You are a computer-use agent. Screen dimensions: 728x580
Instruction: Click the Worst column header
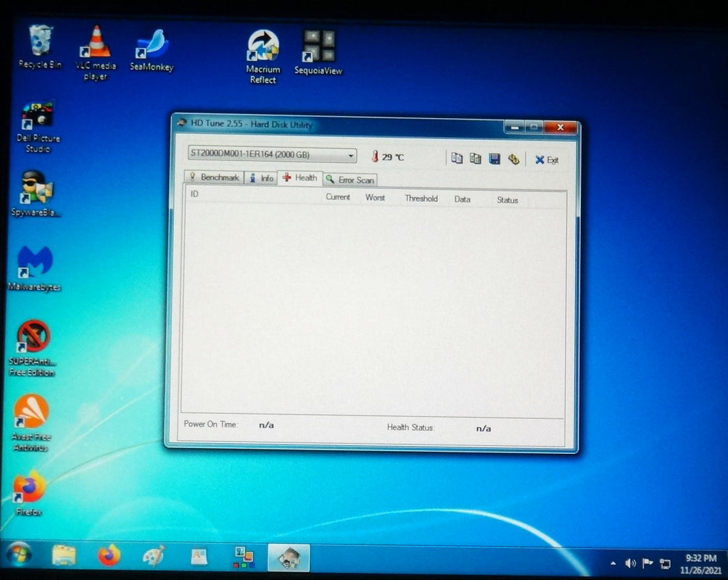click(375, 197)
